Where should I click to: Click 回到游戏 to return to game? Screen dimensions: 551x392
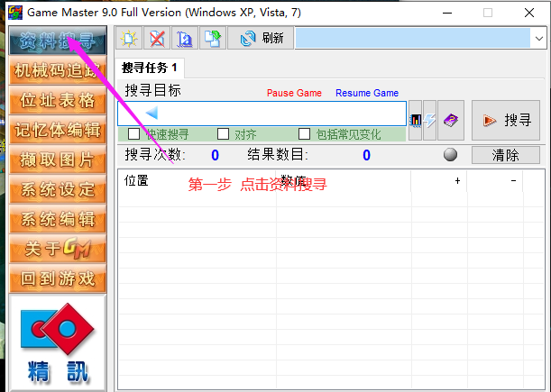(58, 278)
